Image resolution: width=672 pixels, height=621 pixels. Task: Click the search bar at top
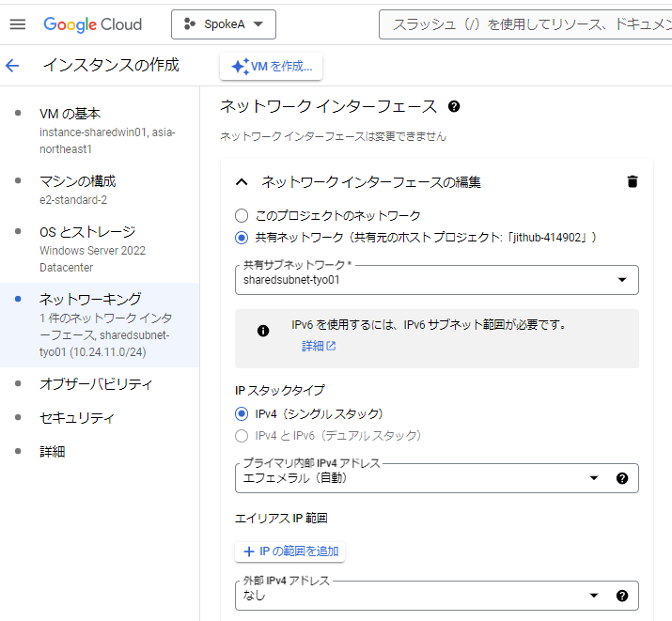pyautogui.click(x=526, y=24)
